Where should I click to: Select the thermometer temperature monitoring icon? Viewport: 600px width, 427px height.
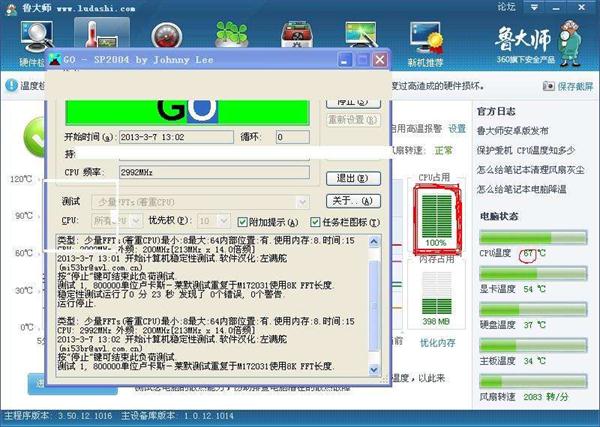tap(101, 34)
